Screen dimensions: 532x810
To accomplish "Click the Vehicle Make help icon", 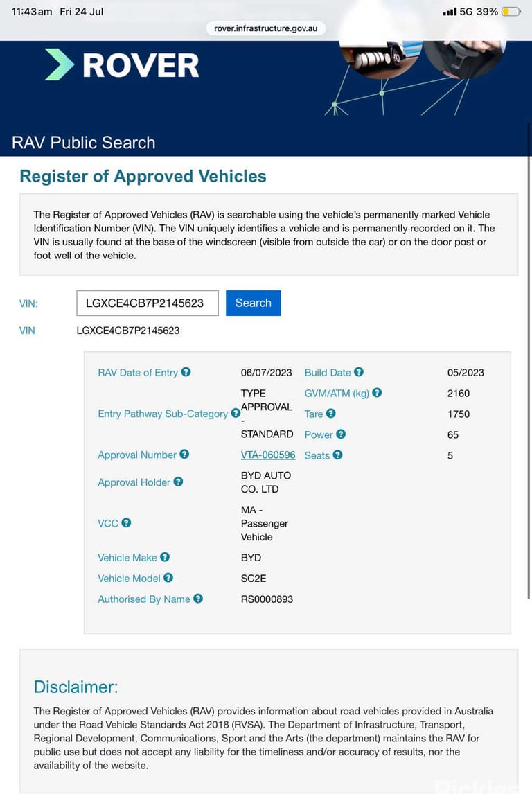I will tap(165, 557).
